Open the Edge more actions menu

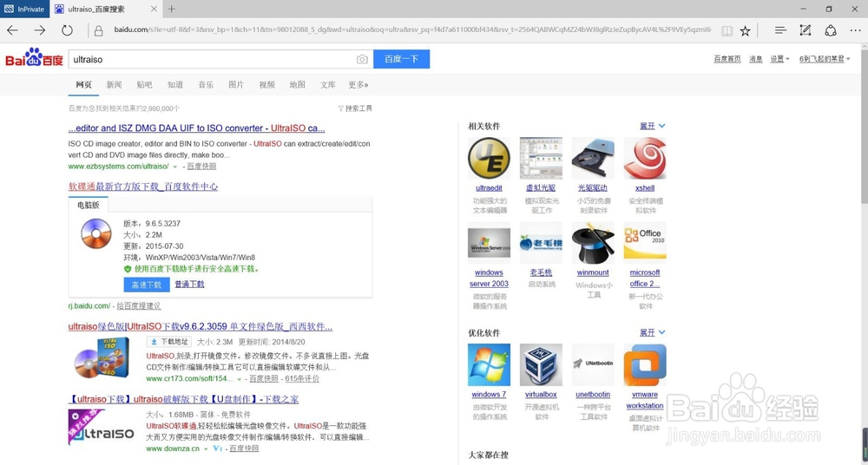point(855,30)
